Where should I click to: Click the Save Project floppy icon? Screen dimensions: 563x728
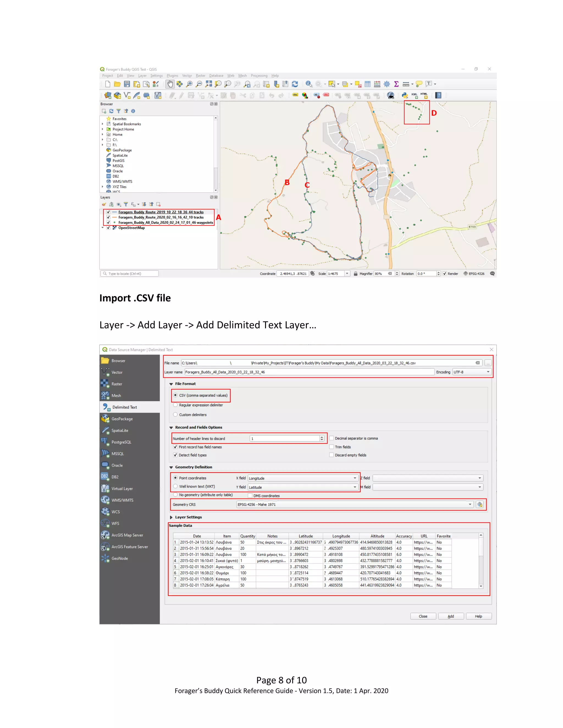coord(127,84)
